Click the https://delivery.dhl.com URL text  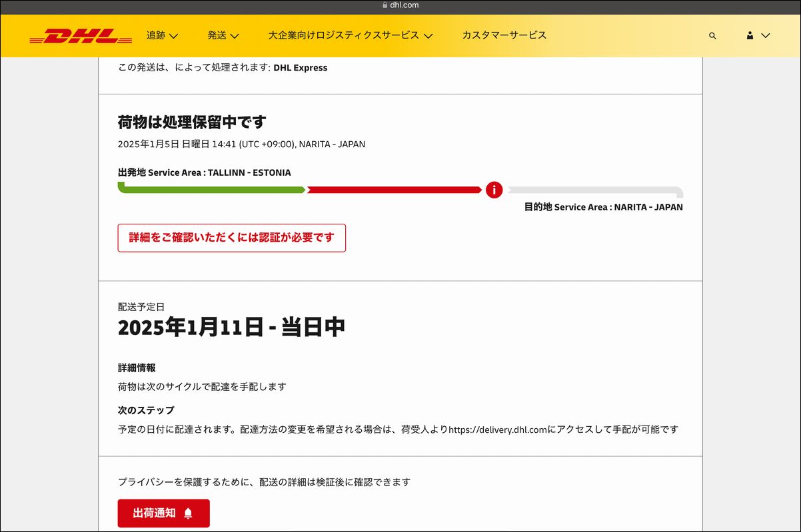coord(499,429)
